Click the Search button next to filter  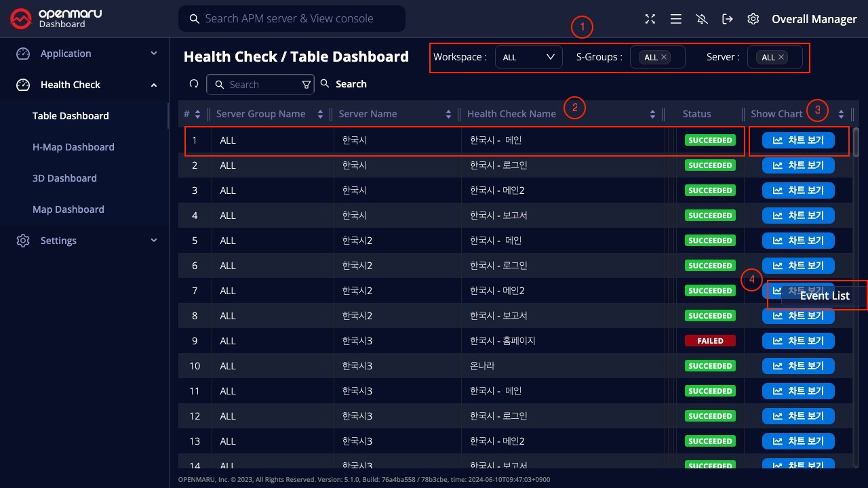344,84
